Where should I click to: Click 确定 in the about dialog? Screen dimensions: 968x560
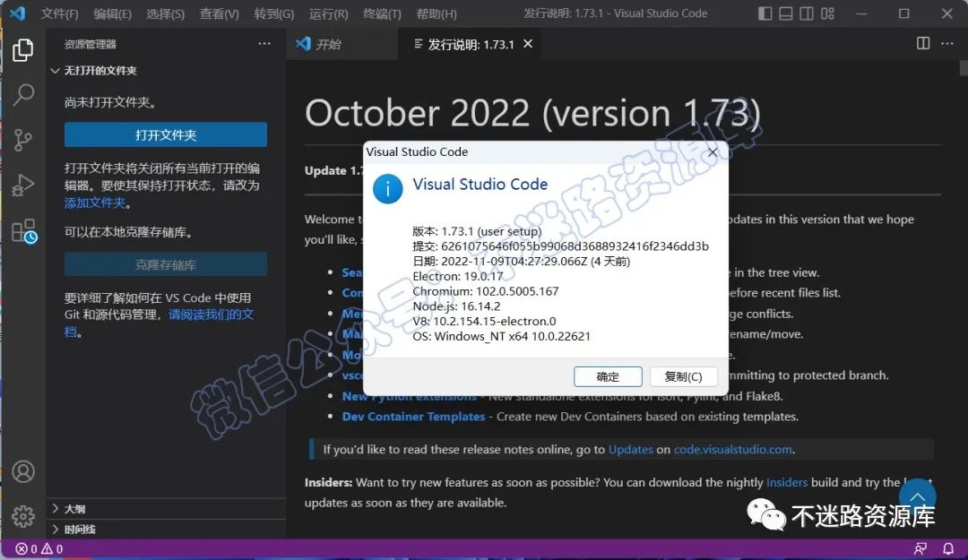click(x=608, y=376)
